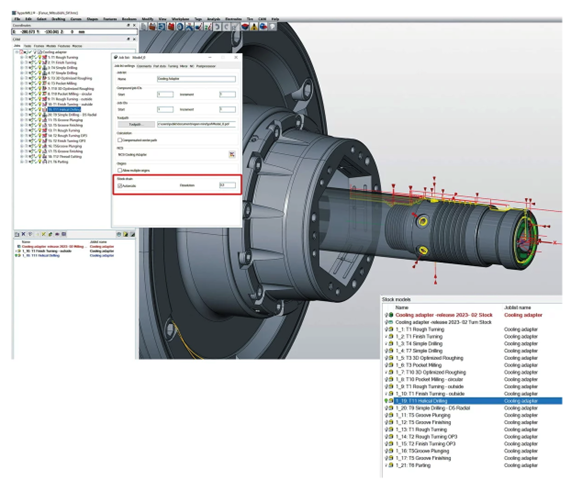Click the yellow warning triangle toolbar icon
This screenshot has width=582, height=480.
[x=254, y=27]
